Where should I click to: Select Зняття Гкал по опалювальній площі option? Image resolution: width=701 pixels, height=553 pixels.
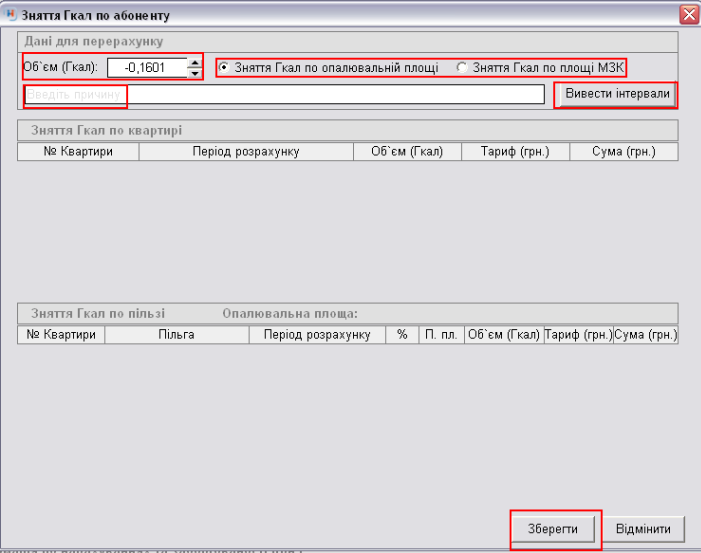click(x=224, y=68)
